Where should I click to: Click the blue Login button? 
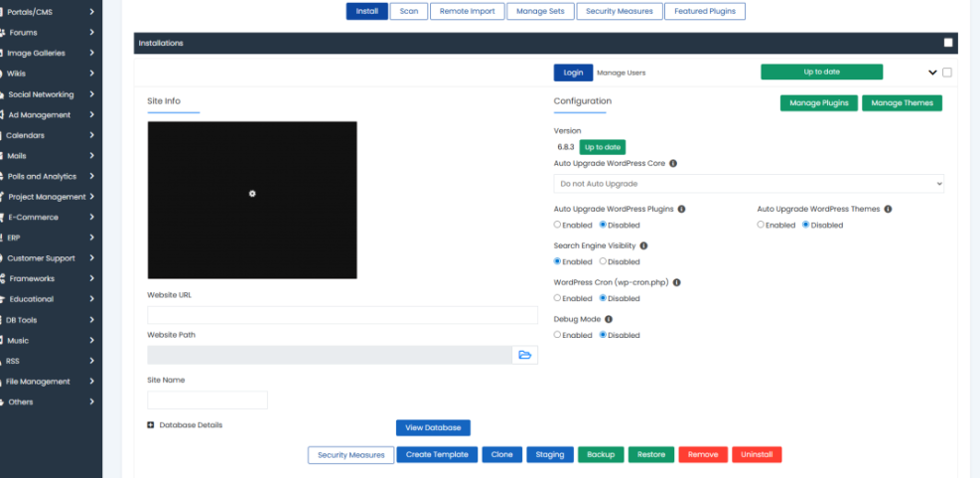coord(573,73)
